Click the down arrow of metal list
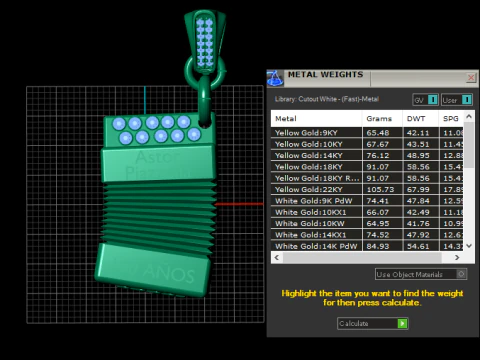Viewport: 480px width, 360px height. click(x=469, y=246)
